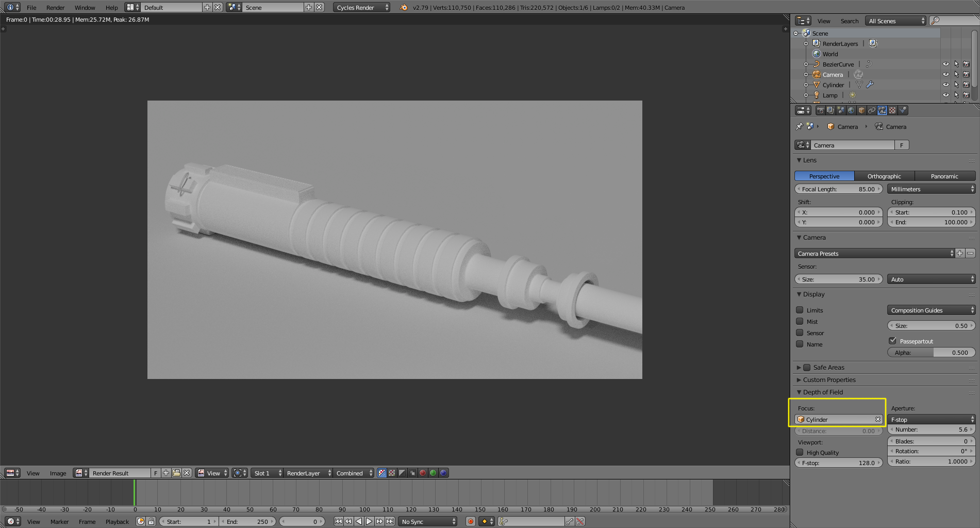This screenshot has height=528, width=980.
Task: Open the Help menu
Action: (111, 7)
